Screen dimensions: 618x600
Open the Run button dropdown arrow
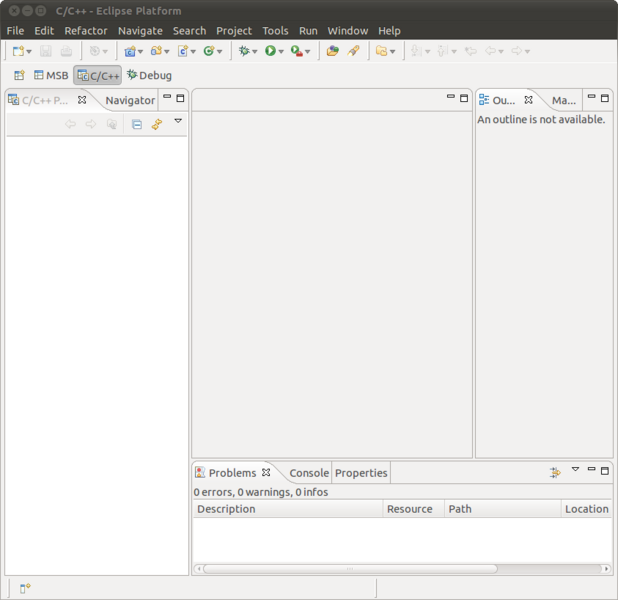click(x=281, y=52)
